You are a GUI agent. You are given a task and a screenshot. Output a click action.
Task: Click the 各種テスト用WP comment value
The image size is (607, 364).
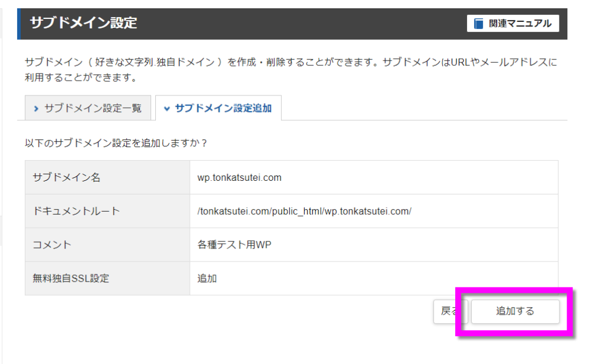[x=234, y=245]
